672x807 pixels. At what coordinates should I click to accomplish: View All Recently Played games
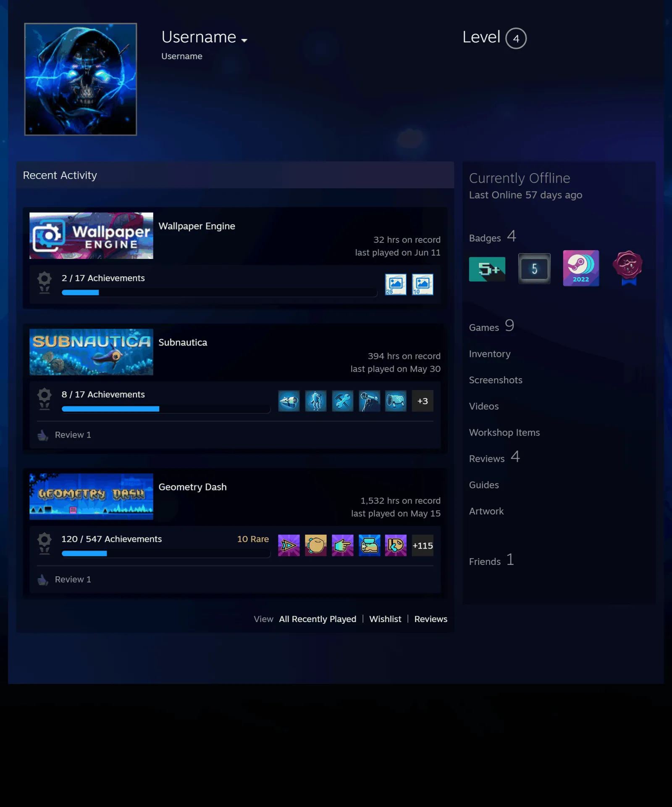[x=318, y=619]
